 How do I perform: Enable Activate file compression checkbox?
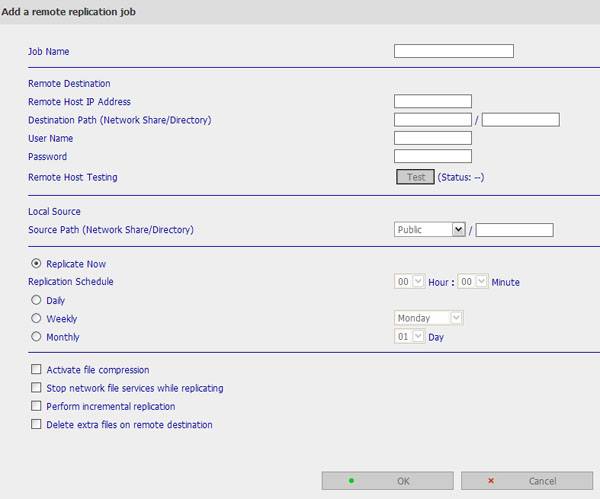click(36, 369)
